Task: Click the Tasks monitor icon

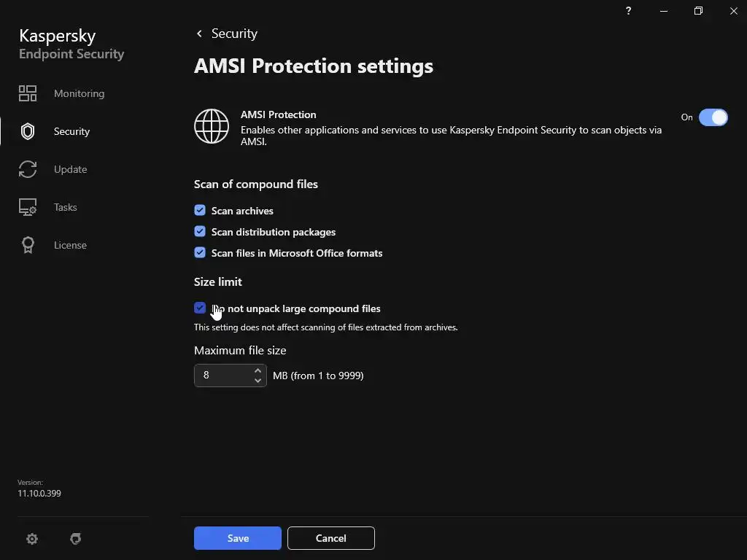Action: [28, 207]
